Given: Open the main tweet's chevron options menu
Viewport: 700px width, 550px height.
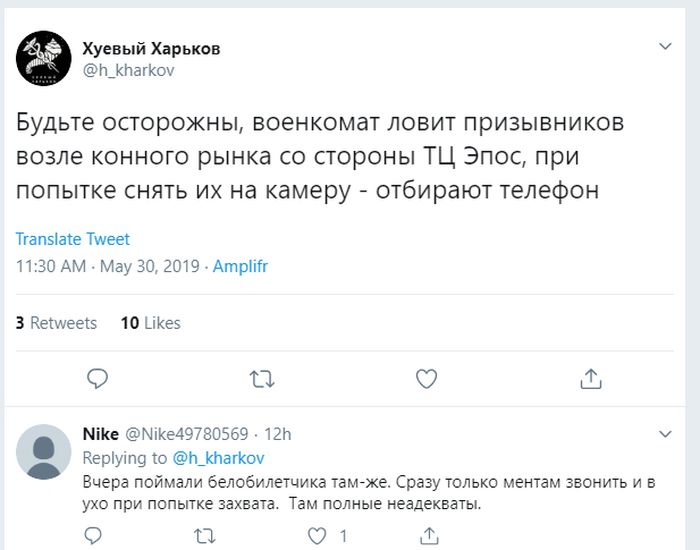Looking at the screenshot, I should pyautogui.click(x=665, y=47).
